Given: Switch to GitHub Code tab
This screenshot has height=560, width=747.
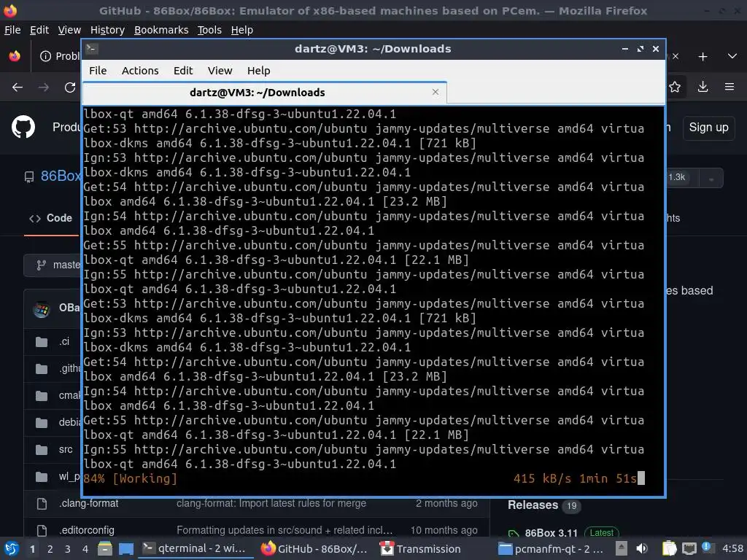Looking at the screenshot, I should [51, 218].
